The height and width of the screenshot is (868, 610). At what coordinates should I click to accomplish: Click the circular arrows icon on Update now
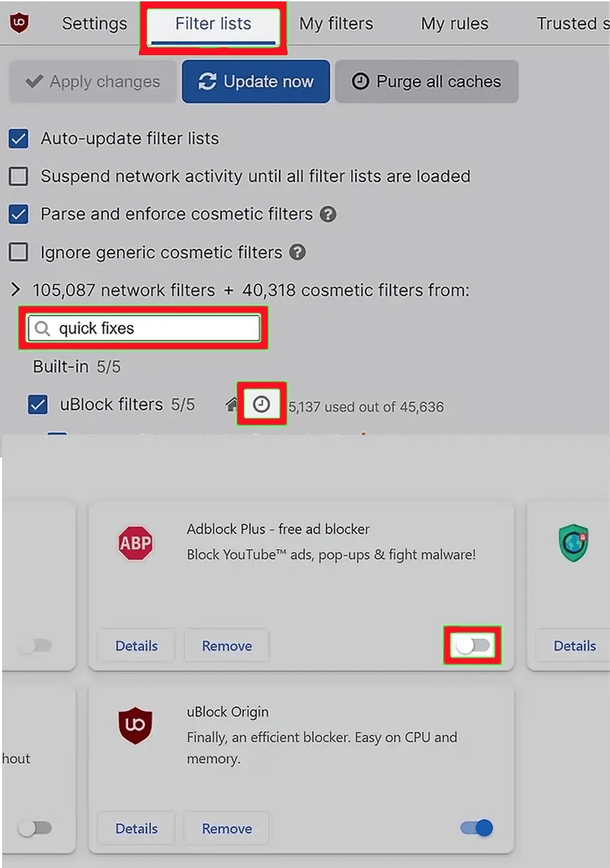pyautogui.click(x=207, y=81)
